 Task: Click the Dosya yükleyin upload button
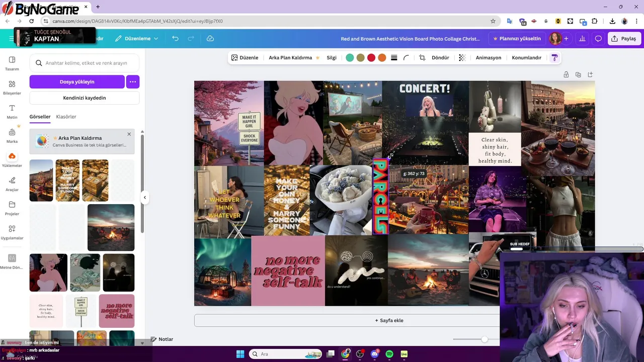click(x=77, y=81)
